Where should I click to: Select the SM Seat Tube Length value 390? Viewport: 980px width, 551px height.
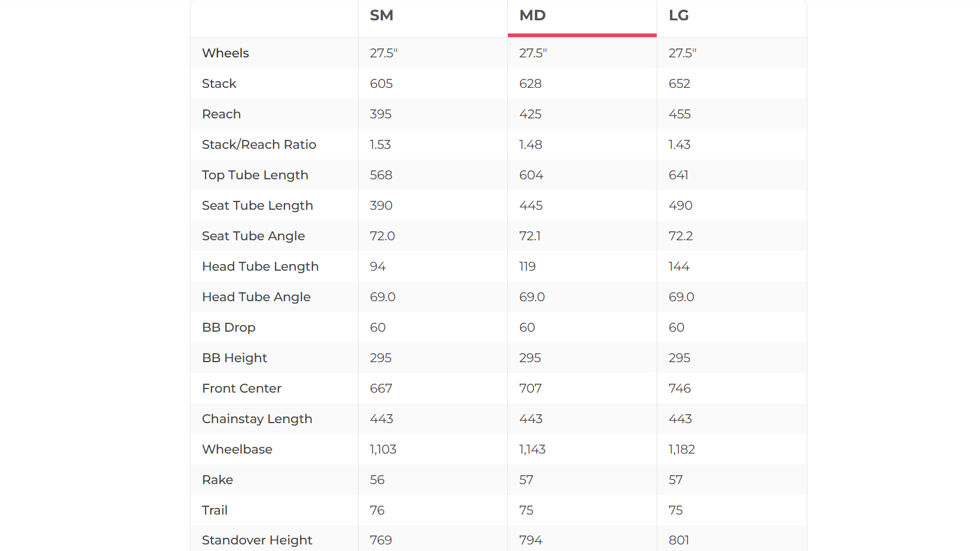point(381,206)
